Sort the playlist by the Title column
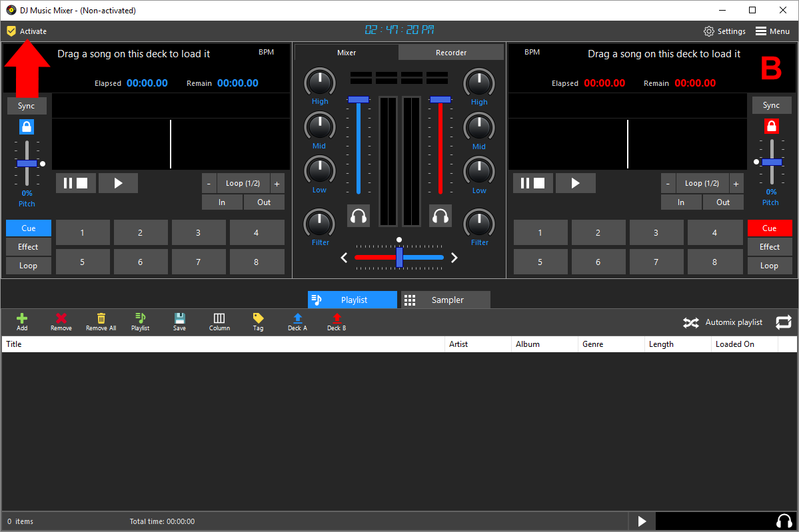Screen dimensions: 799x532 pos(14,344)
